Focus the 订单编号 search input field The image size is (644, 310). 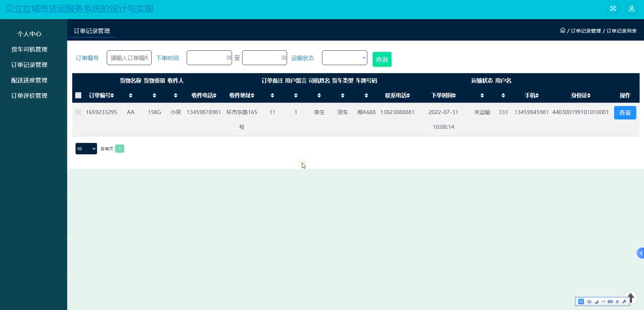(129, 58)
